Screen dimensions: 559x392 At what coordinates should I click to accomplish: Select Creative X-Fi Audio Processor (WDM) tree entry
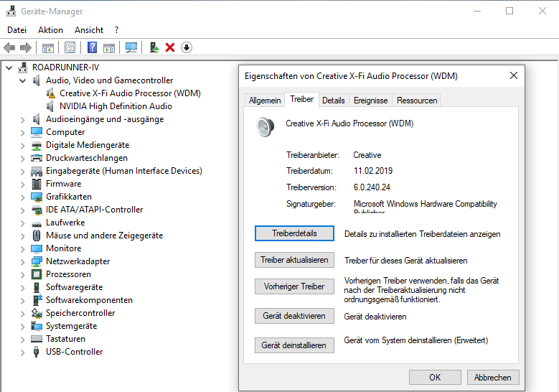[x=130, y=93]
